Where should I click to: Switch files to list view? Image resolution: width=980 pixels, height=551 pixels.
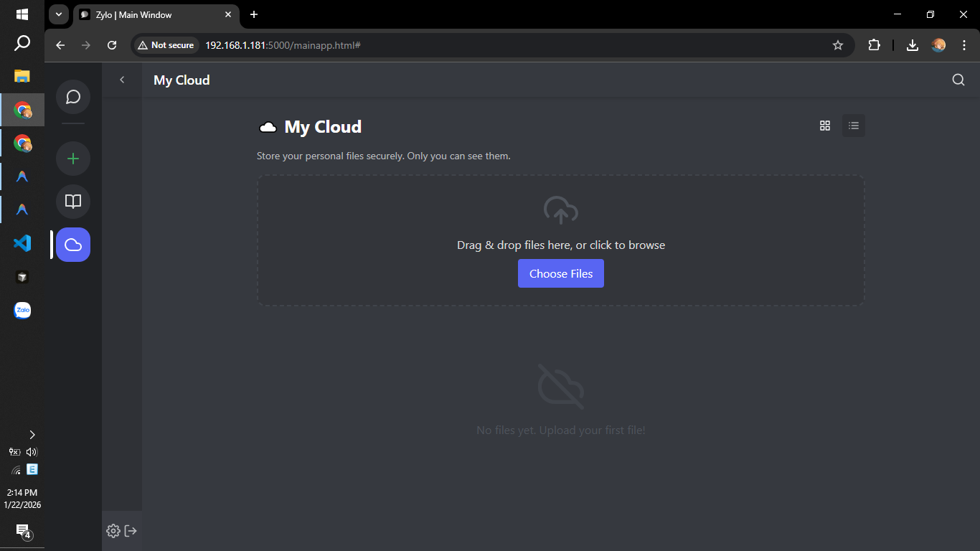point(853,125)
